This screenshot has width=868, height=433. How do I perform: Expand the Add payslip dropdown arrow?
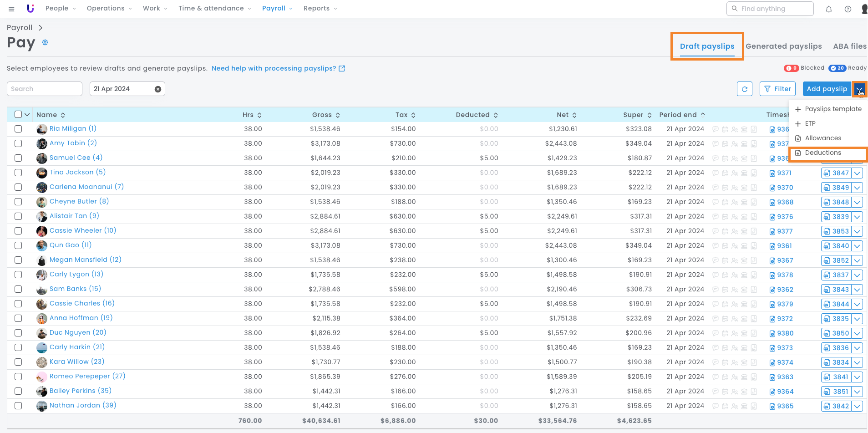(x=859, y=89)
